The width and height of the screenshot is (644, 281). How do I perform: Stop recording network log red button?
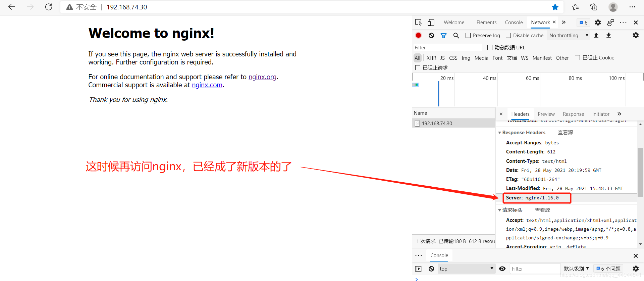click(x=418, y=35)
